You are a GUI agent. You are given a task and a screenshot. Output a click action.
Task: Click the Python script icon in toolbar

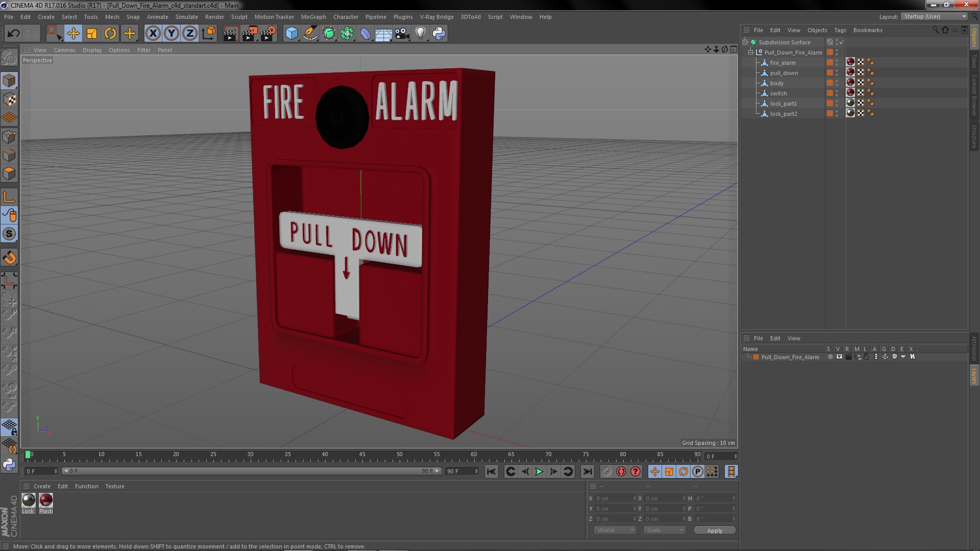coord(439,34)
